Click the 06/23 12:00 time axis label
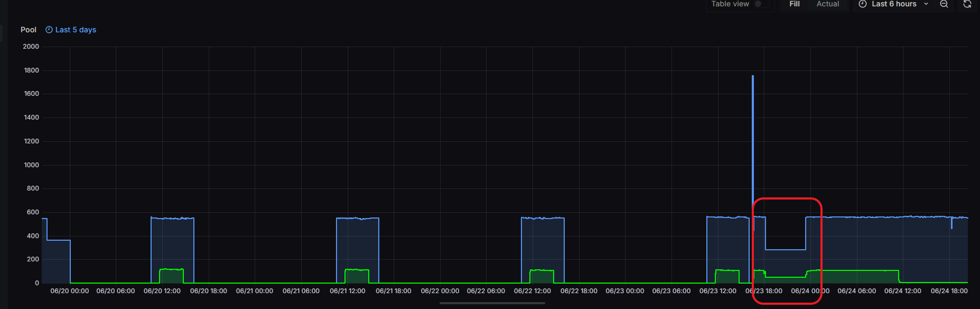Screen dimensions: 980x309 point(718,291)
